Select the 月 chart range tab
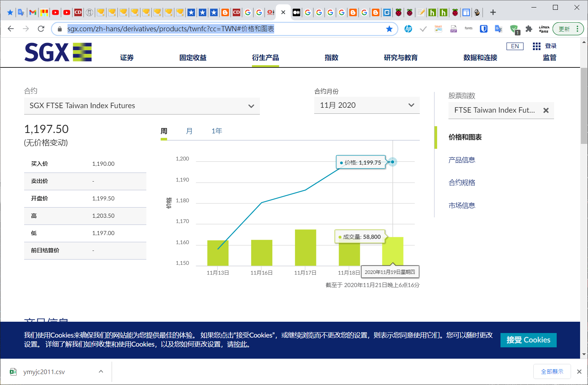This screenshot has width=588, height=385. pyautogui.click(x=189, y=131)
